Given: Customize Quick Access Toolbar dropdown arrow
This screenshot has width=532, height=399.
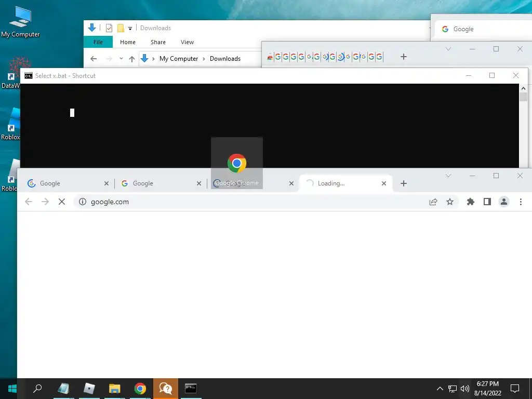Looking at the screenshot, I should tap(130, 29).
